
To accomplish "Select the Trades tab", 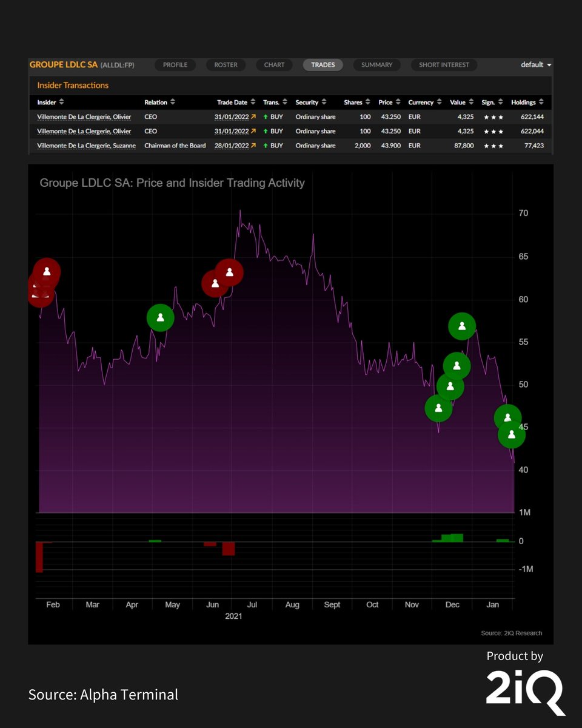I will pos(323,65).
